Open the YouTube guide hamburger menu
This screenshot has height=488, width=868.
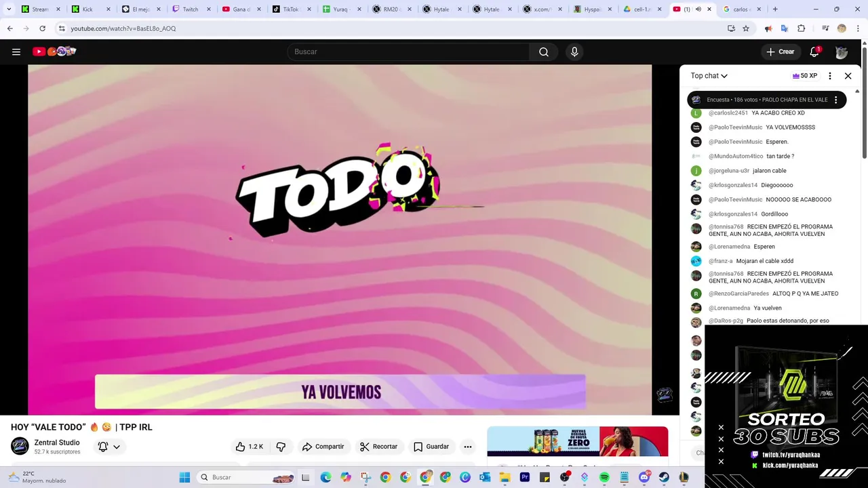click(x=16, y=52)
